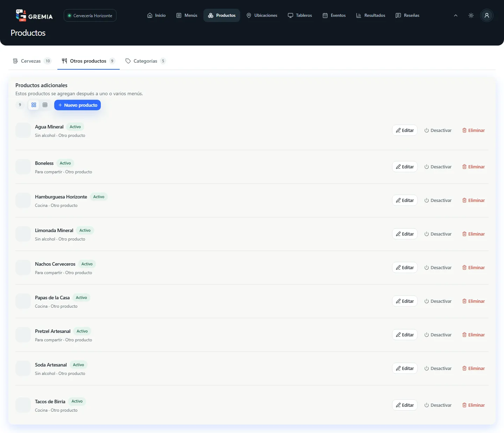Delete Papas de la Casa
Screen dimensions: 504x433
[x=474, y=301]
